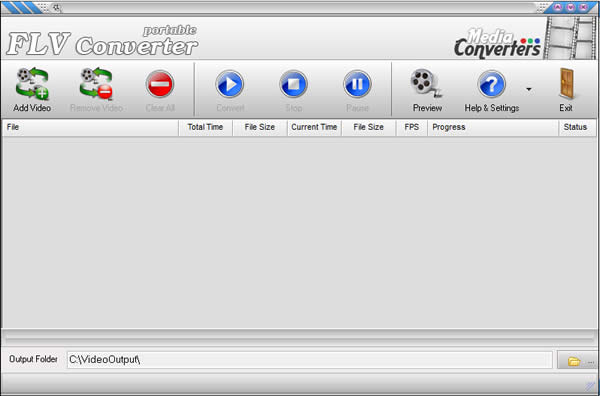Select the Status column header
The width and height of the screenshot is (600, 396).
pos(577,127)
